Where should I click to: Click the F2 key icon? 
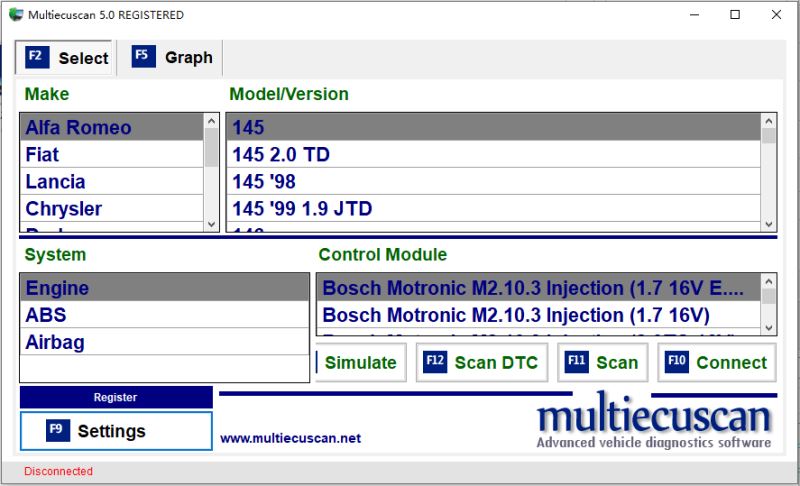coord(37,57)
